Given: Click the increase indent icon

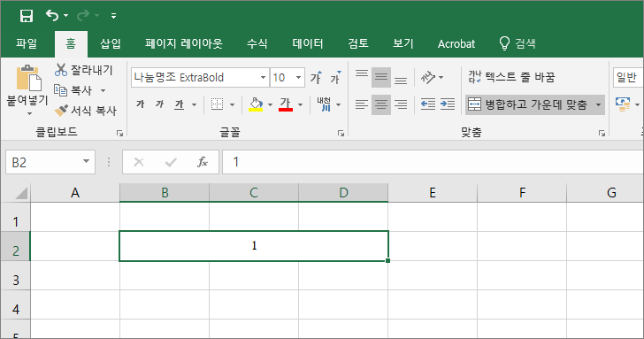Looking at the screenshot, I should coord(448,104).
